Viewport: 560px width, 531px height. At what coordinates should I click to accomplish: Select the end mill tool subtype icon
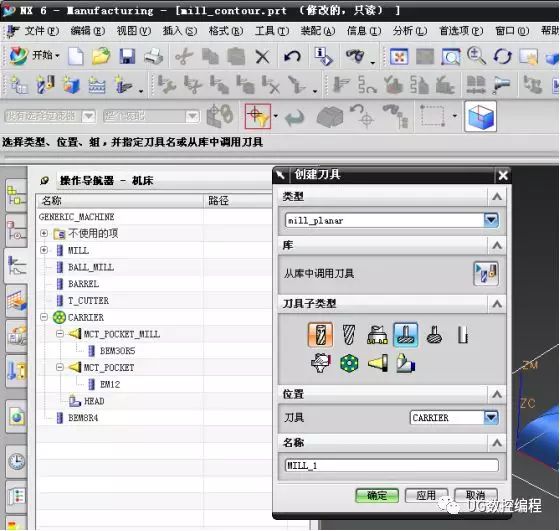pos(320,334)
